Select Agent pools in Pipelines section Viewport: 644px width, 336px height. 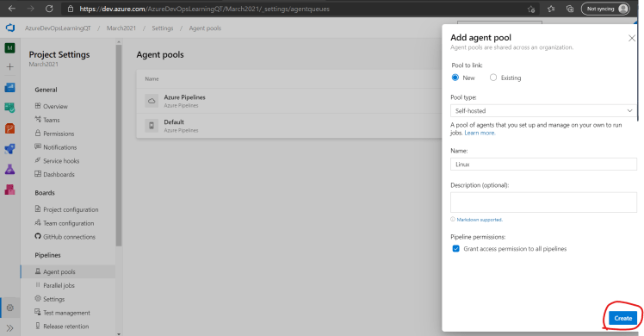(68, 271)
